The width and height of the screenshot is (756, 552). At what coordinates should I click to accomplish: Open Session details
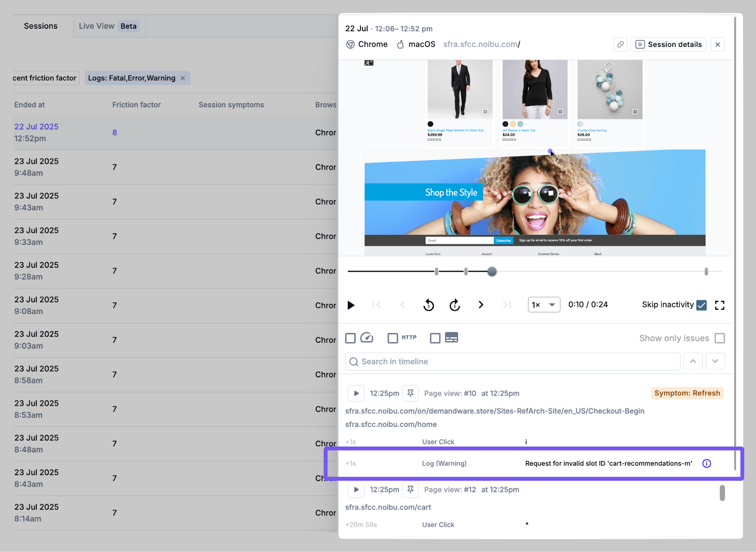pyautogui.click(x=669, y=44)
